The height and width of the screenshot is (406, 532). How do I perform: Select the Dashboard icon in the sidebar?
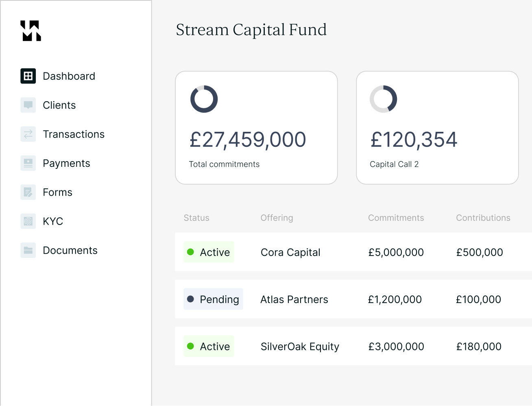tap(28, 76)
